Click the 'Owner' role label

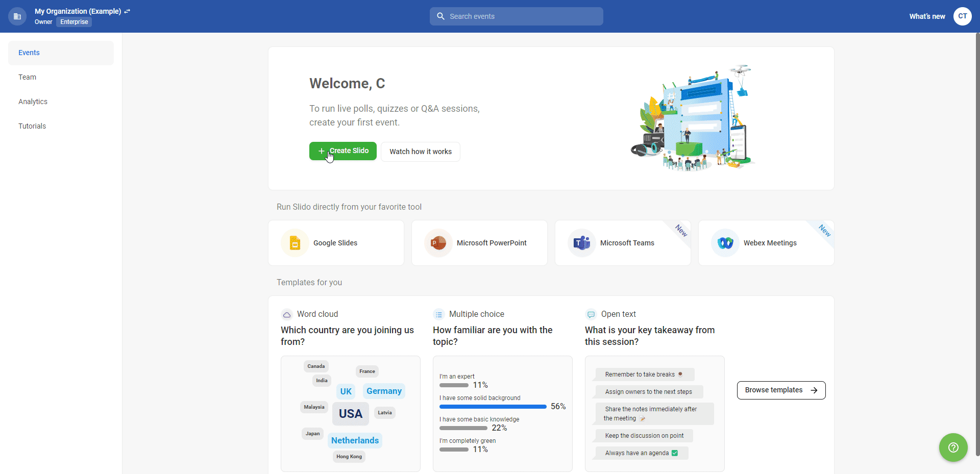point(43,22)
